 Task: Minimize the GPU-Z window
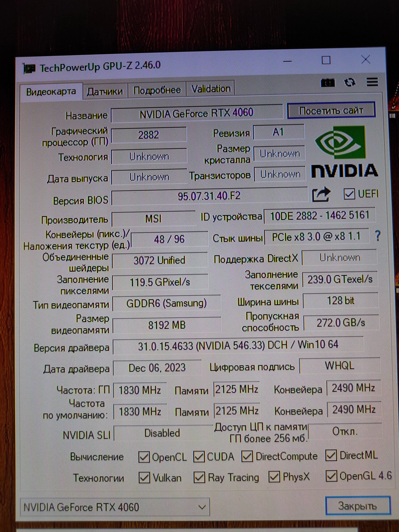click(x=287, y=61)
